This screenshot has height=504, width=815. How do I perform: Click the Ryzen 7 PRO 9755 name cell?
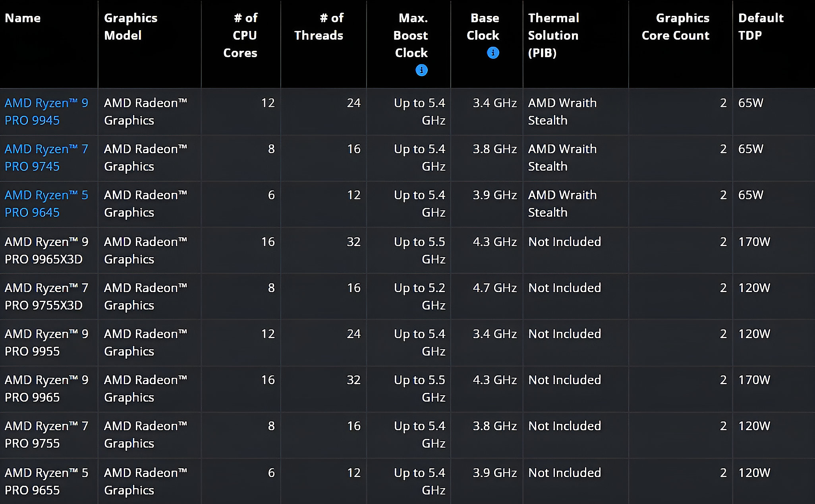[x=49, y=435]
